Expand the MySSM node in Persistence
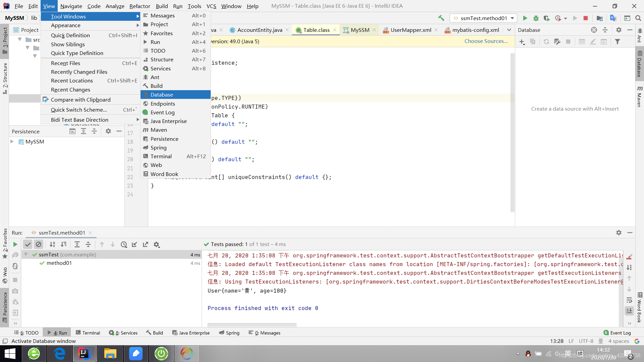 pyautogui.click(x=12, y=141)
